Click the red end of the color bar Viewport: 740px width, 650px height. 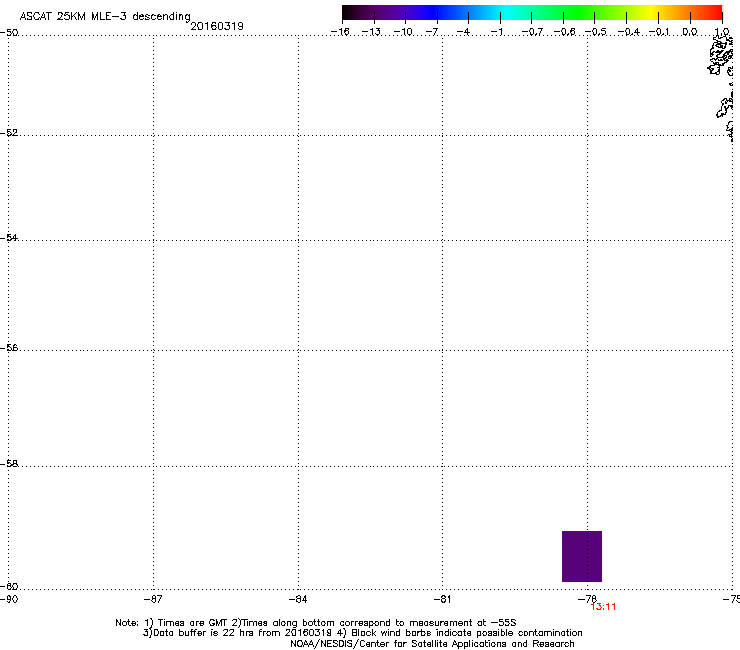coord(716,12)
